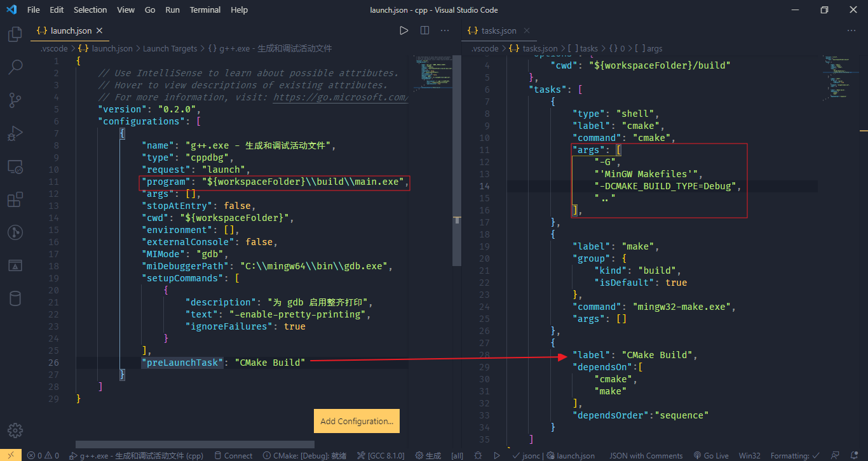
Task: Open the Terminal menu
Action: pyautogui.click(x=205, y=10)
